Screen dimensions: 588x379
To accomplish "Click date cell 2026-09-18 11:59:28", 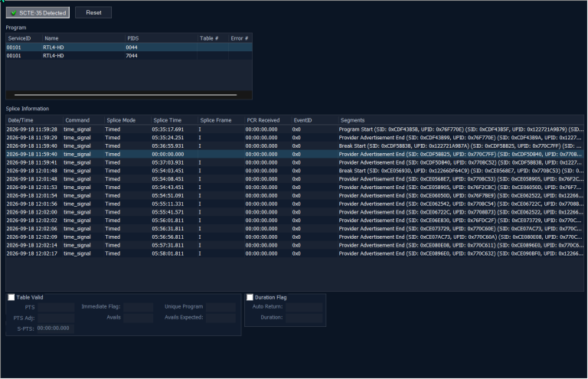I will pos(32,129).
